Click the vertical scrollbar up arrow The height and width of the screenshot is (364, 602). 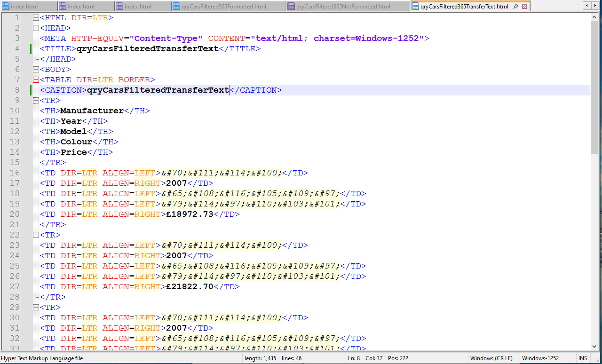click(x=594, y=17)
